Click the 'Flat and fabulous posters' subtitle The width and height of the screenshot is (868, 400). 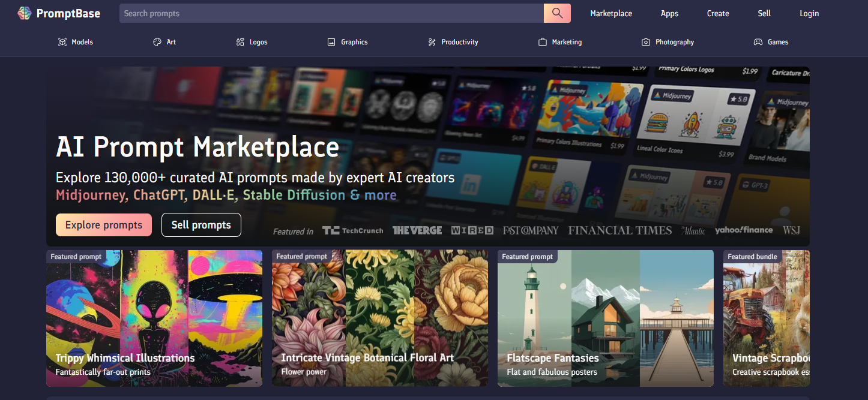pyautogui.click(x=552, y=372)
